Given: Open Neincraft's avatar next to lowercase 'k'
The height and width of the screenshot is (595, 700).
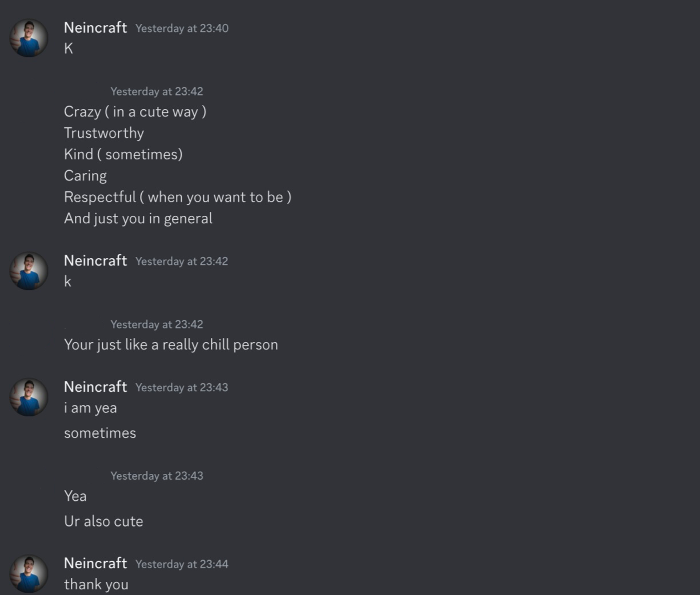Looking at the screenshot, I should click(x=29, y=271).
